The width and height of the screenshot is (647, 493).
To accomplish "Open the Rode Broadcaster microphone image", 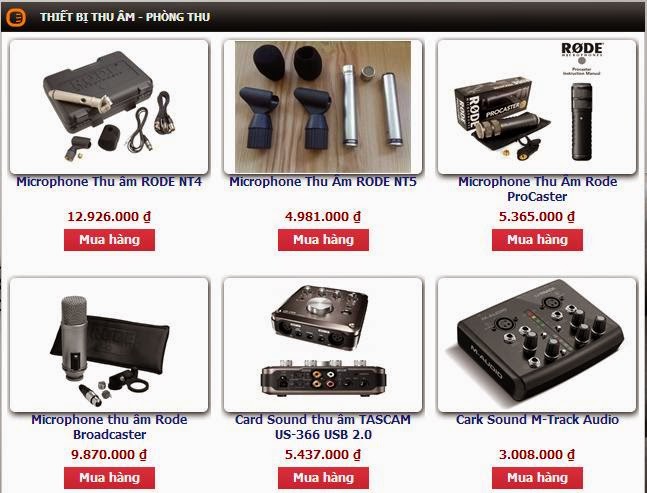I will point(109,344).
